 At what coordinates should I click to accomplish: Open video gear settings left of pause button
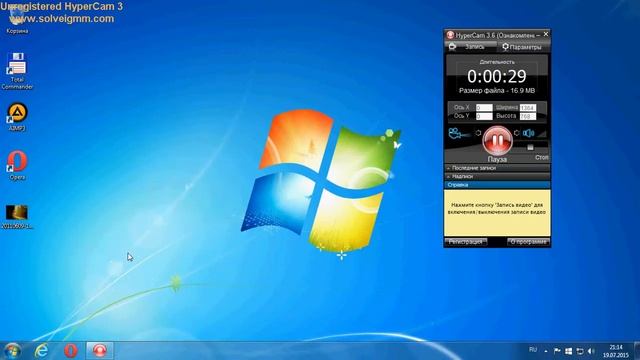coord(478,133)
